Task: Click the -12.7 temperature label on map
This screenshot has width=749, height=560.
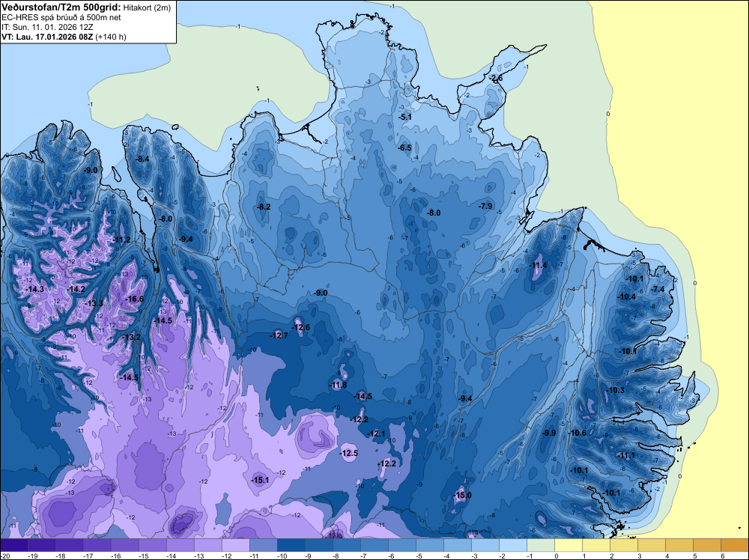Action: (x=279, y=336)
